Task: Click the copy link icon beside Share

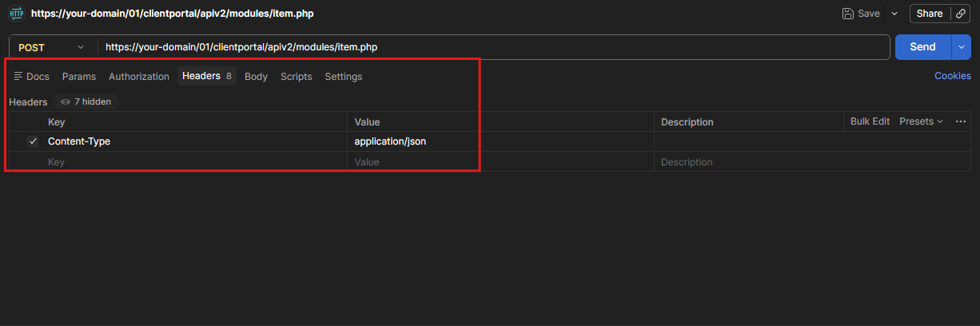Action: click(x=960, y=14)
